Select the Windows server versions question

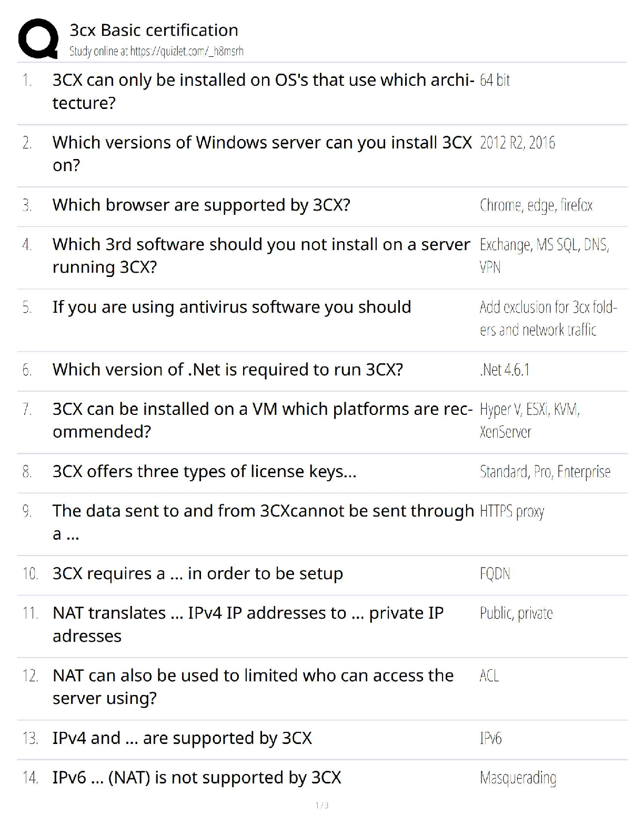coord(261,153)
